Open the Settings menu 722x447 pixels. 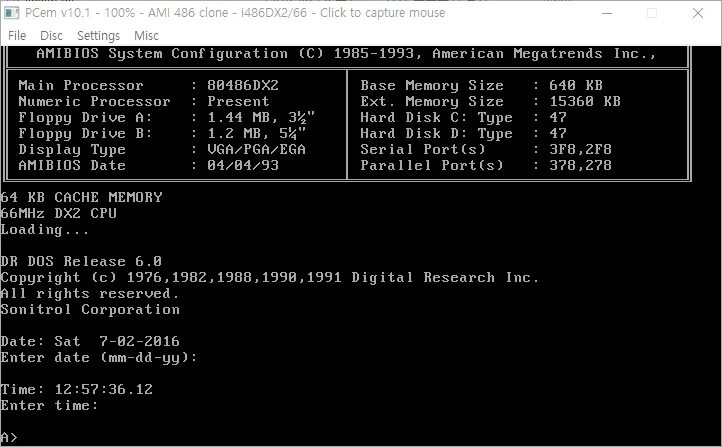click(98, 35)
